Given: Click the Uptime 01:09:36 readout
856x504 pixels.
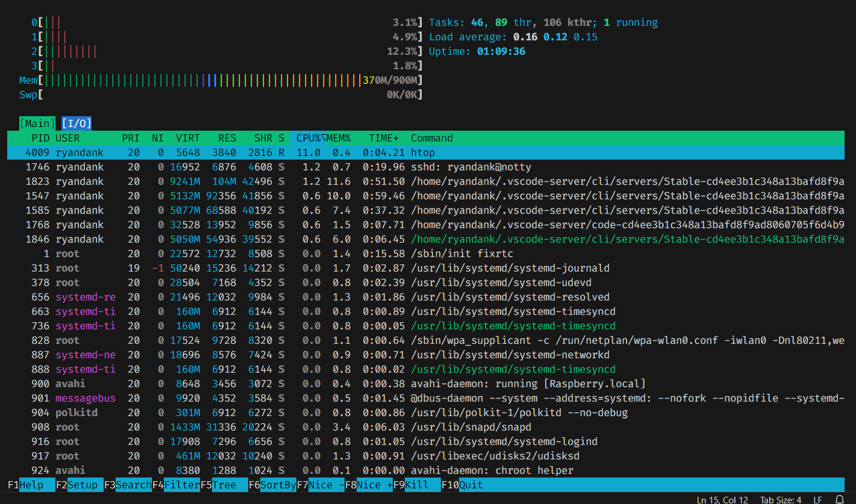Looking at the screenshot, I should [x=477, y=51].
